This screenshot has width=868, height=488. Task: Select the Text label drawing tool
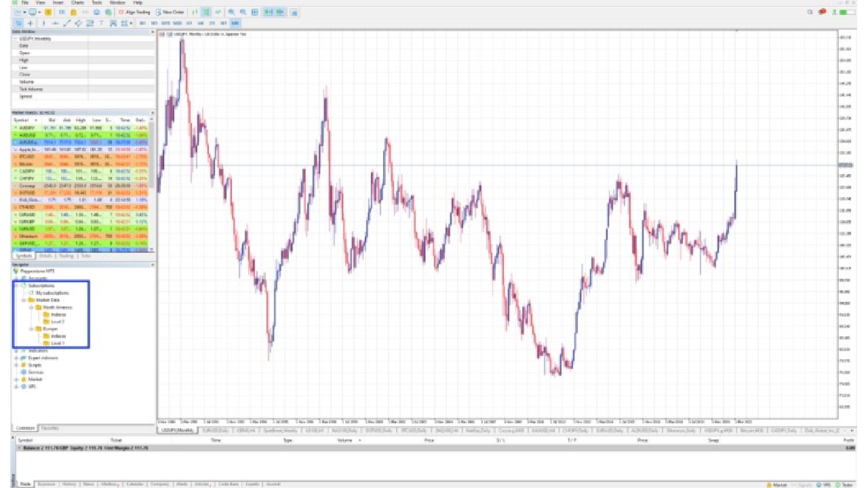(x=102, y=23)
